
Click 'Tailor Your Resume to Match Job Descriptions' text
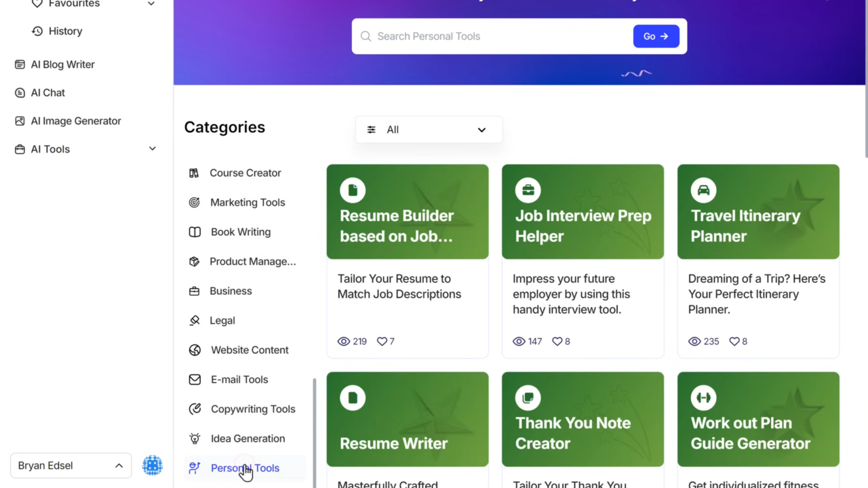[399, 287]
